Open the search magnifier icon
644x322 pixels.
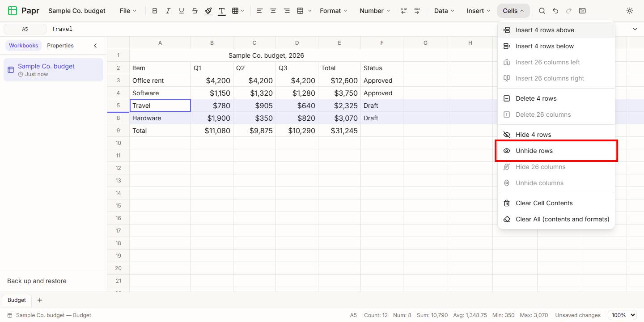(x=542, y=11)
